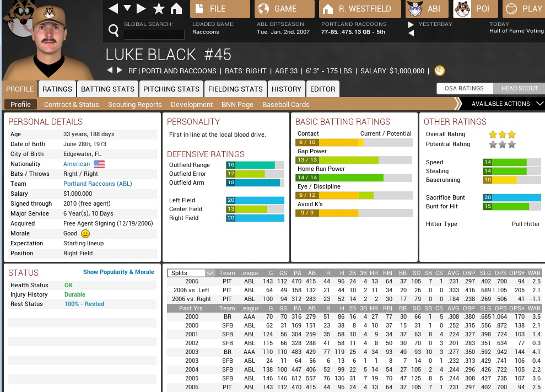Click the global search magnifier icon
Screen dimensions: 545x392
click(x=114, y=30)
